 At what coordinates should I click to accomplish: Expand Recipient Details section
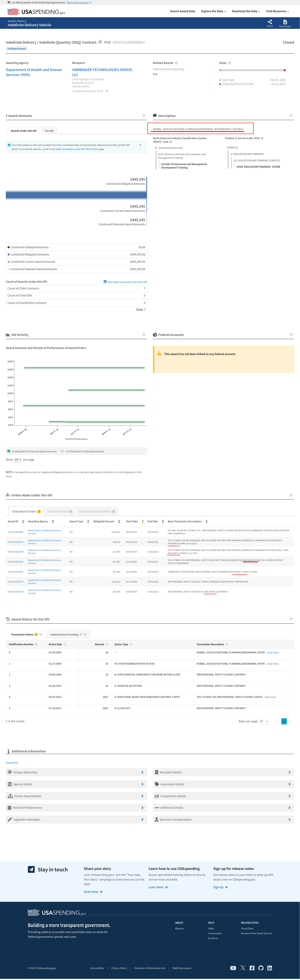pos(223,772)
